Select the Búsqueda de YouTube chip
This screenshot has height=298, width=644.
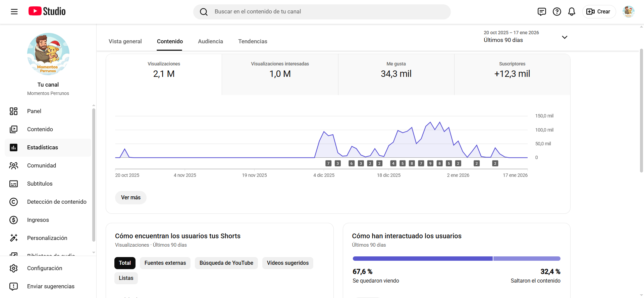(x=226, y=263)
